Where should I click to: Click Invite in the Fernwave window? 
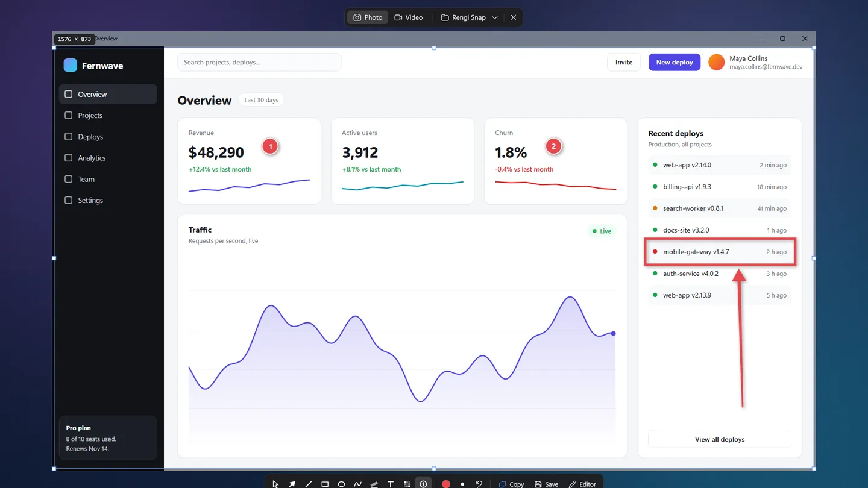tap(624, 62)
